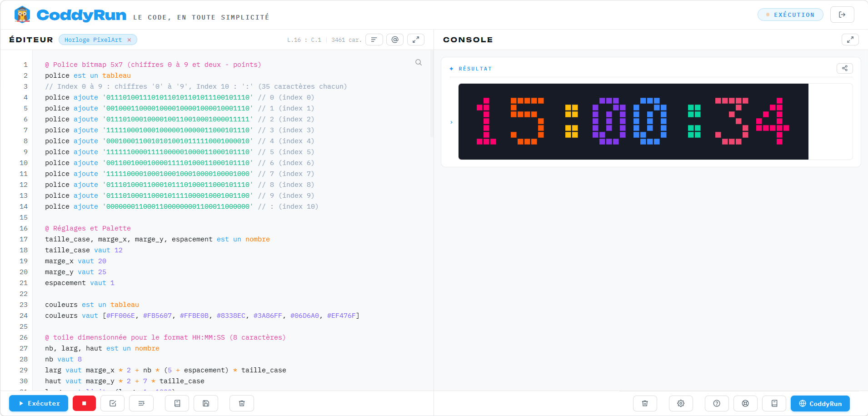This screenshot has width=868, height=416.
Task: Stop execution with the red stop button
Action: click(x=84, y=403)
